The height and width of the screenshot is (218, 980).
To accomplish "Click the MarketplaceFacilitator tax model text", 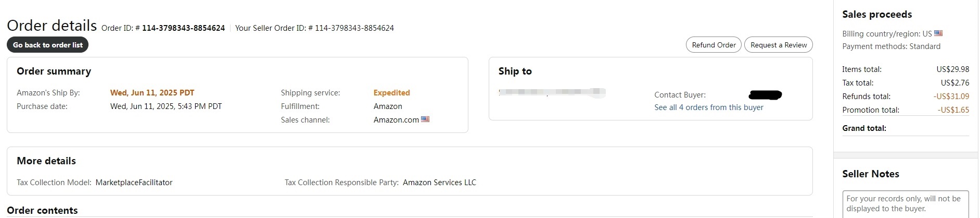I will [134, 183].
